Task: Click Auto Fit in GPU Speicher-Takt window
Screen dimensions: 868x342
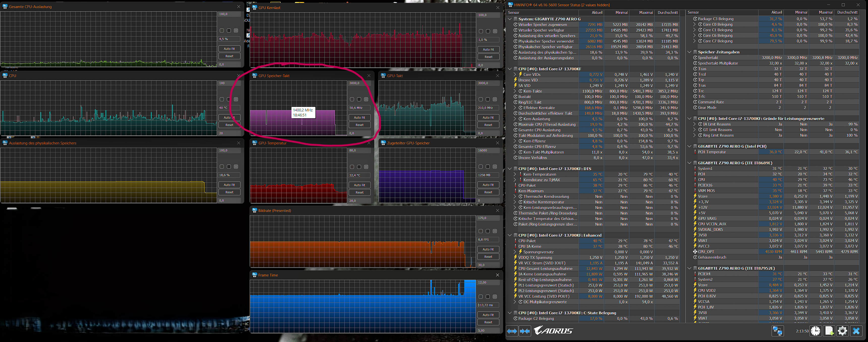Action: (x=360, y=117)
